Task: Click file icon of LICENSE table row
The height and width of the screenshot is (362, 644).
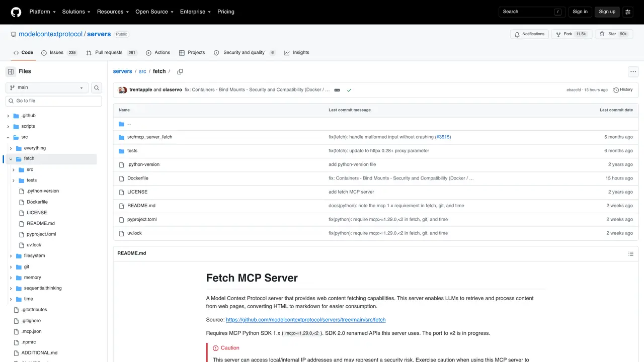Action: coord(121,192)
